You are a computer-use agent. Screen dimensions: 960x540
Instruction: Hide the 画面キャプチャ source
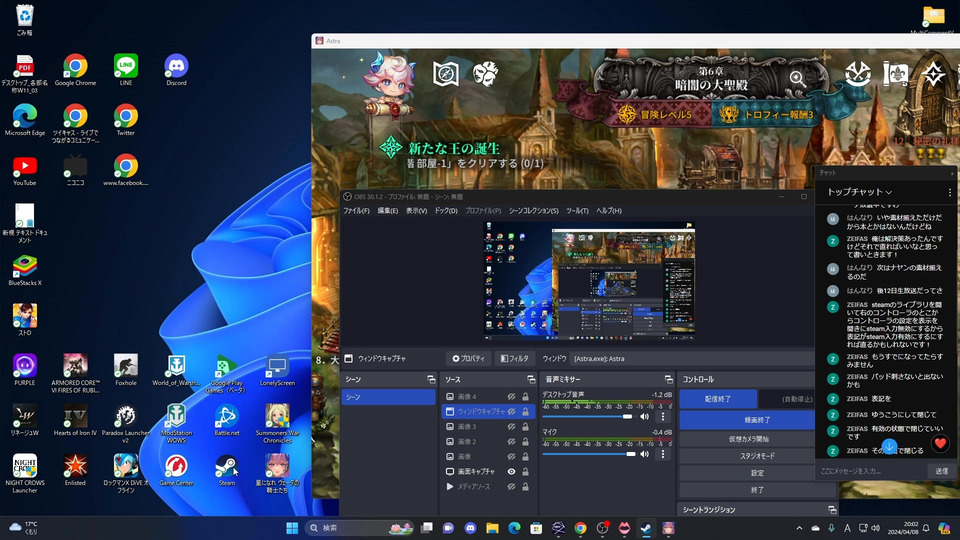(511, 471)
